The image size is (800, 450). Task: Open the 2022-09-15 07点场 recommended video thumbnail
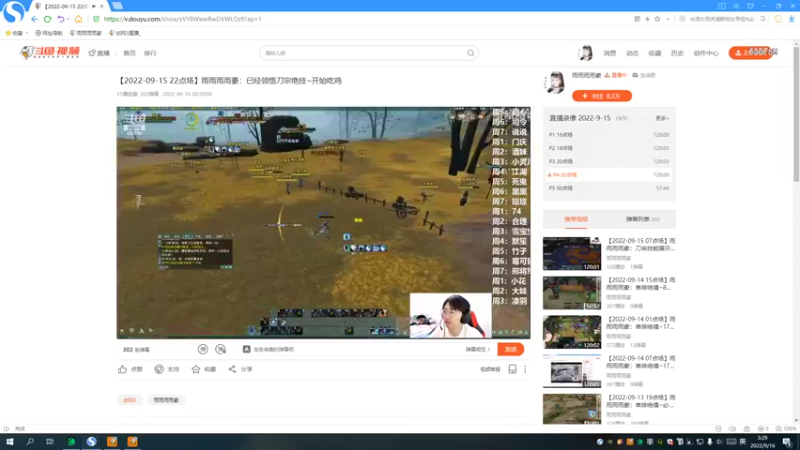572,253
